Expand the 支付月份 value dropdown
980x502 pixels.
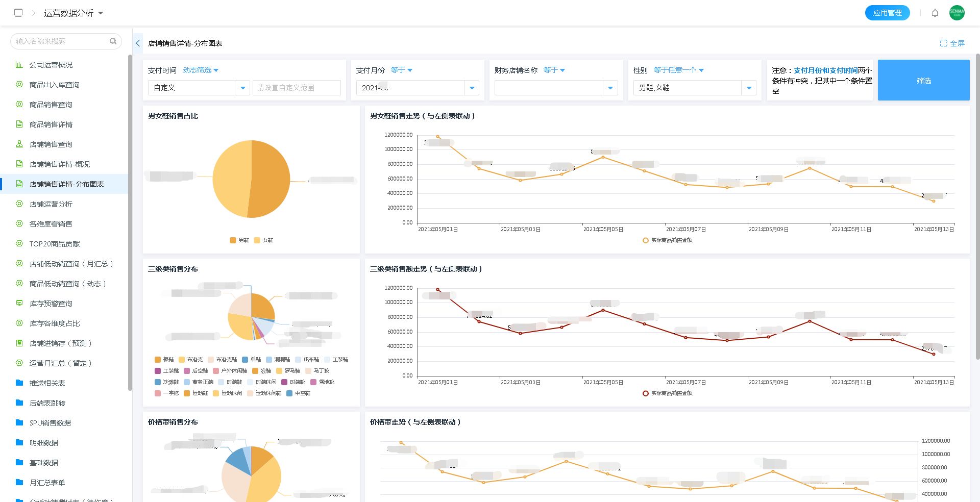point(472,88)
